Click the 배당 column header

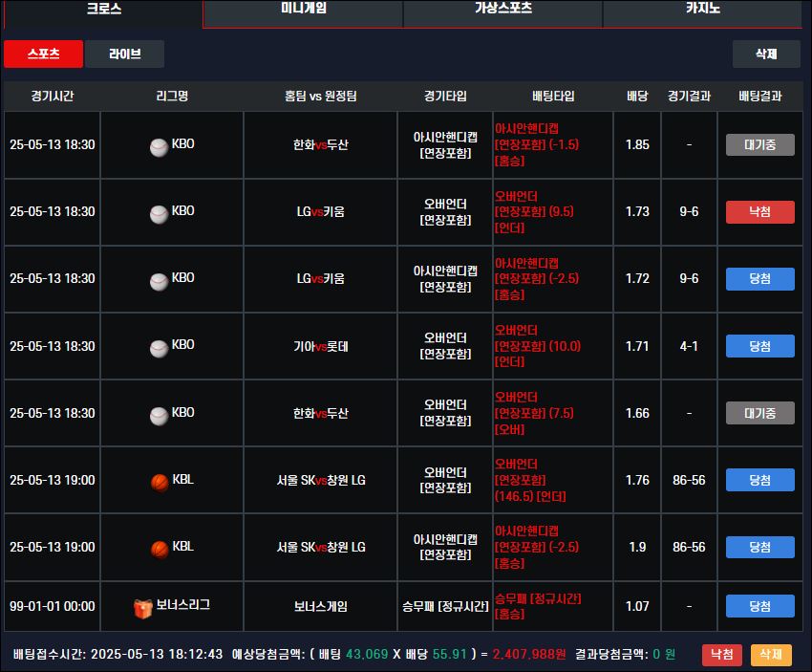[637, 96]
